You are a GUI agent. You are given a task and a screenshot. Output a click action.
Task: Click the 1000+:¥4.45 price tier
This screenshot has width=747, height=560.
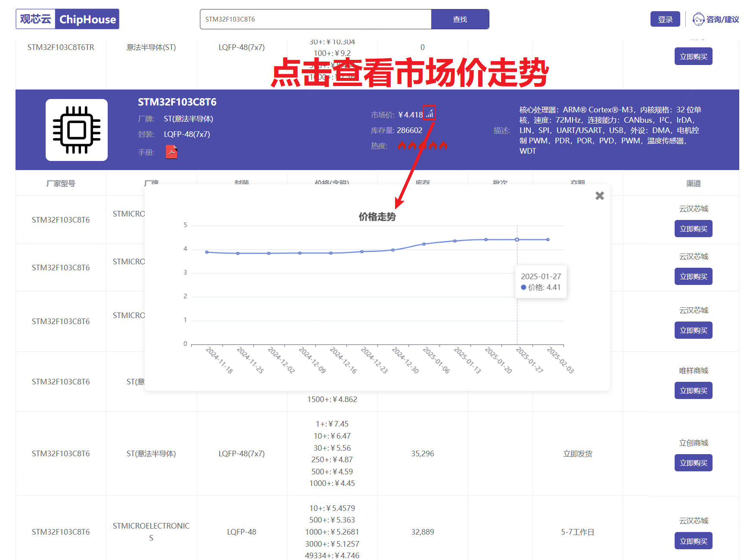(332, 483)
